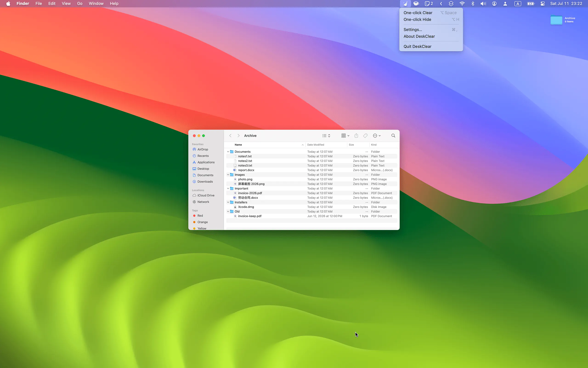
Task: Open the Apple menu
Action: point(8,4)
